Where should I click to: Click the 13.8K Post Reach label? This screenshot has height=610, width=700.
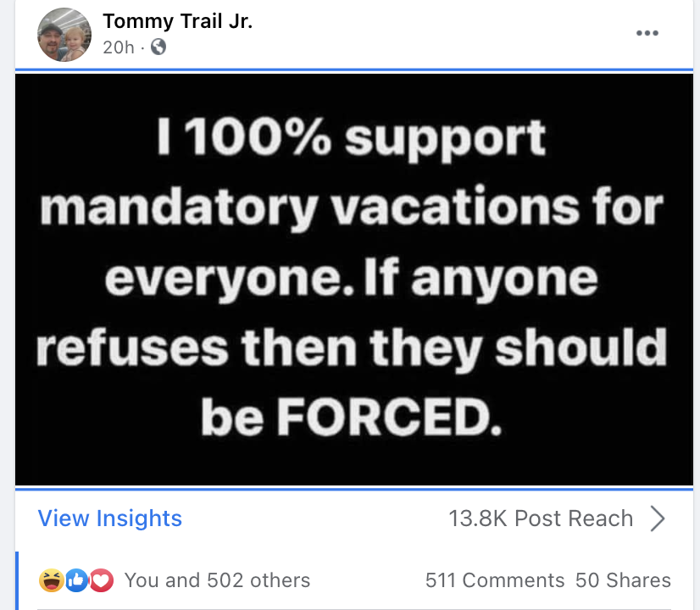coord(541,518)
